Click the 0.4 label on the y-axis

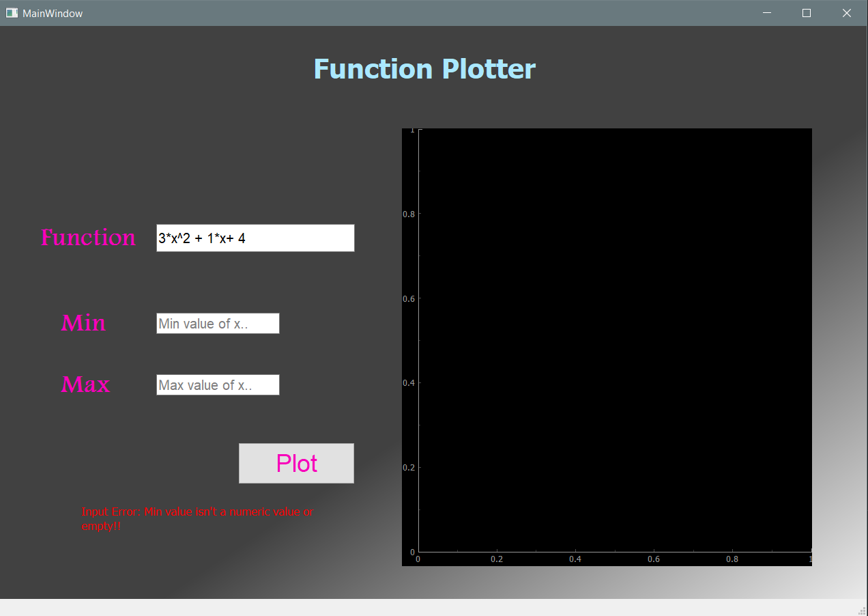(x=409, y=382)
